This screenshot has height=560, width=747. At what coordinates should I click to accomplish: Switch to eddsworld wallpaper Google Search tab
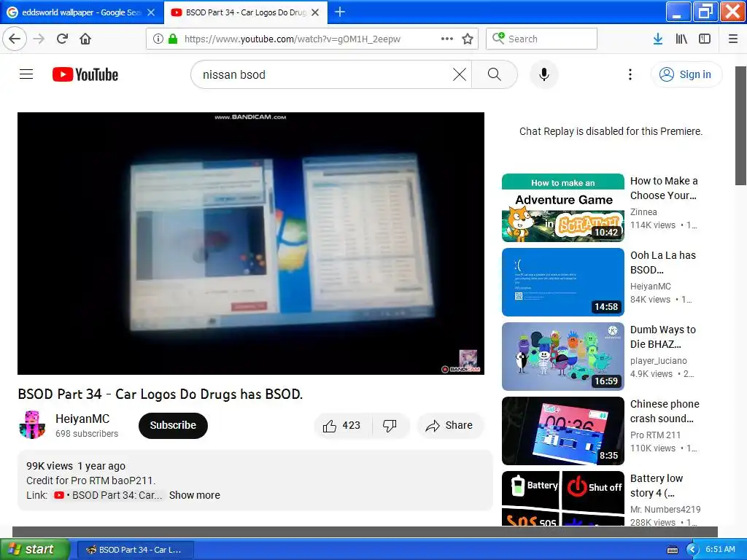coord(81,12)
